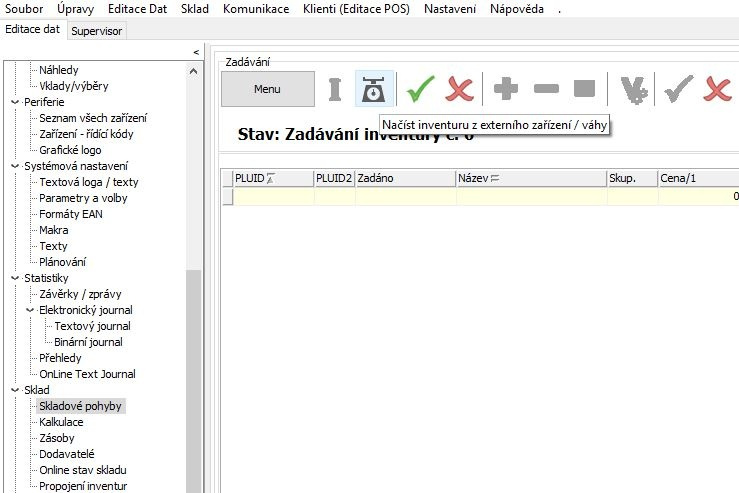
Task: Collapse the Periferie tree section
Action: pos(15,102)
